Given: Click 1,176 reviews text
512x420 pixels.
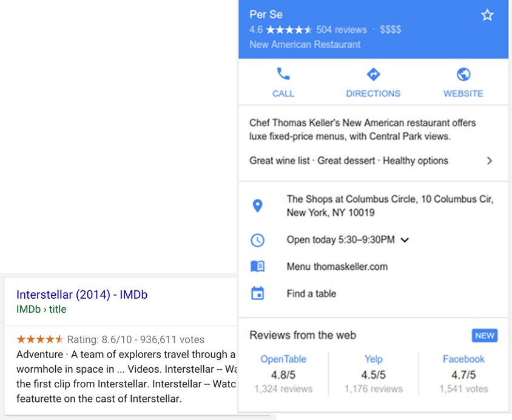Looking at the screenshot, I should pyautogui.click(x=373, y=389).
